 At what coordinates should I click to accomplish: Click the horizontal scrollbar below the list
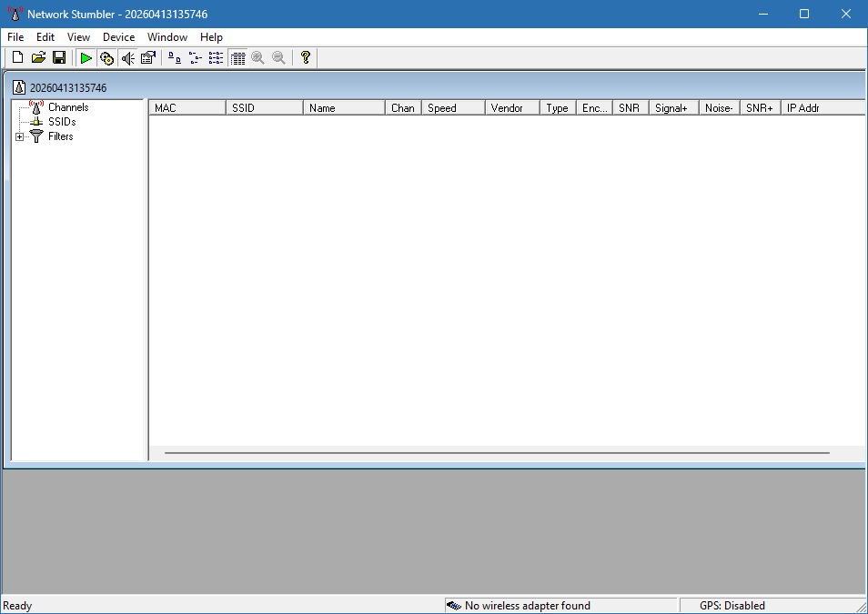point(496,451)
